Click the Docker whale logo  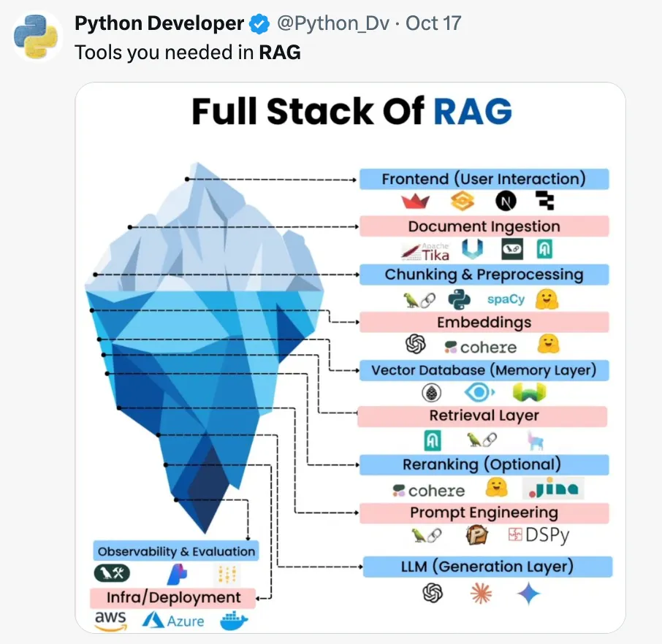[235, 621]
